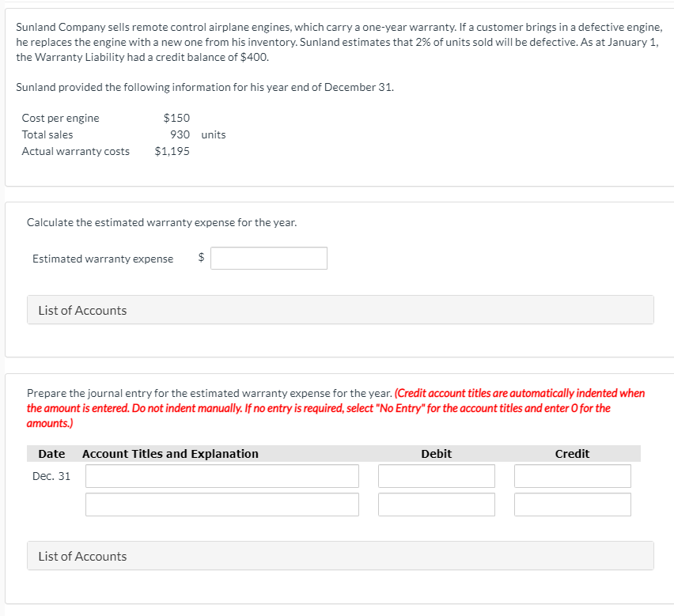
Task: Open the first List of Accounts bar
Action: coord(340,310)
